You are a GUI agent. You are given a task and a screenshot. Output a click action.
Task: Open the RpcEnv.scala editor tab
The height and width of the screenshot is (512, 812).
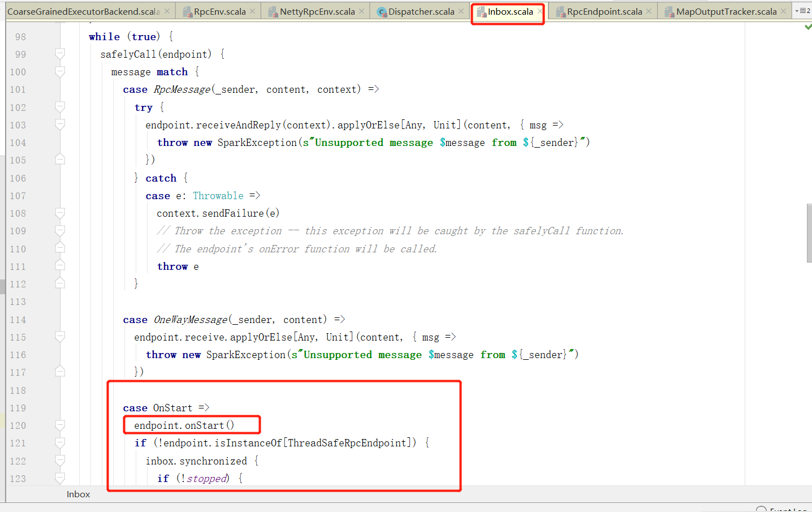219,11
